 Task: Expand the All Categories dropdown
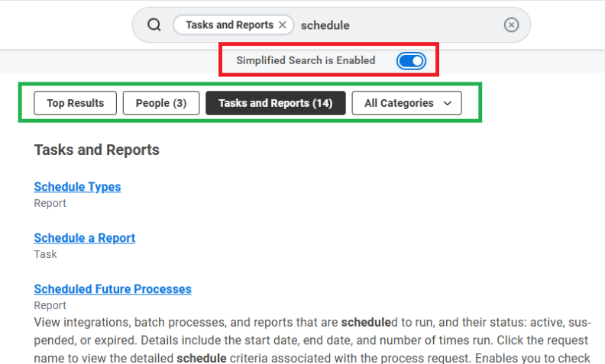[406, 103]
